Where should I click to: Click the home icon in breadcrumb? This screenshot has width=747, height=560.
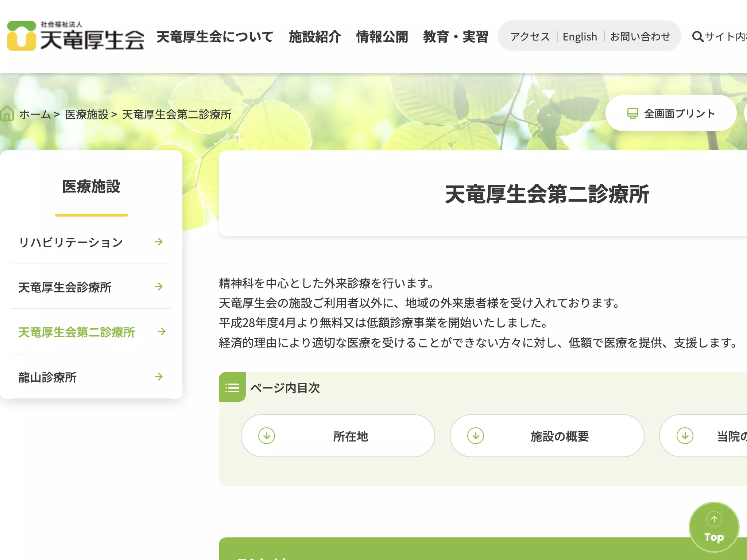[7, 114]
